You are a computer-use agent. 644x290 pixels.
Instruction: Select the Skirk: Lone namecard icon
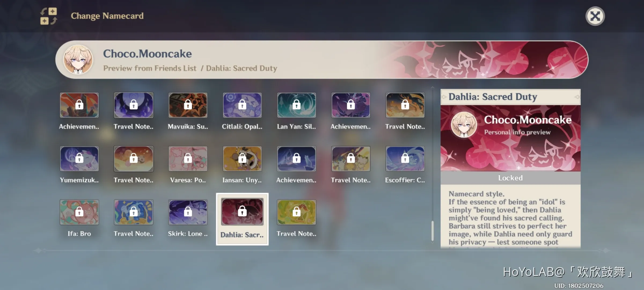pyautogui.click(x=188, y=212)
